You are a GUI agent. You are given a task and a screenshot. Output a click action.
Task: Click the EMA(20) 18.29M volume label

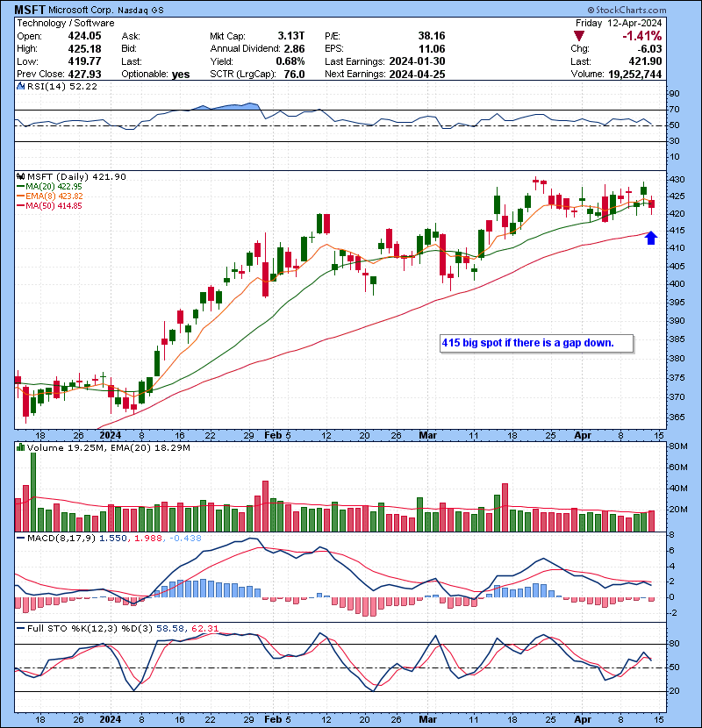tap(150, 447)
